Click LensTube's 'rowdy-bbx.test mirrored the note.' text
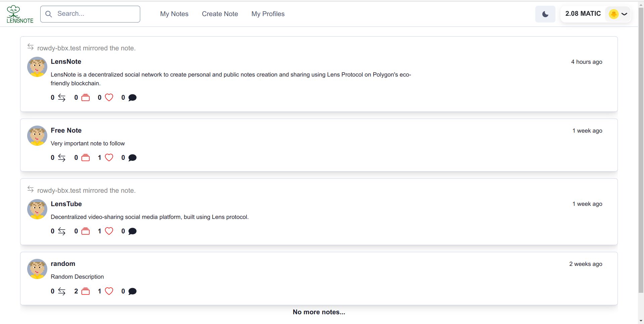This screenshot has width=644, height=324. point(86,190)
